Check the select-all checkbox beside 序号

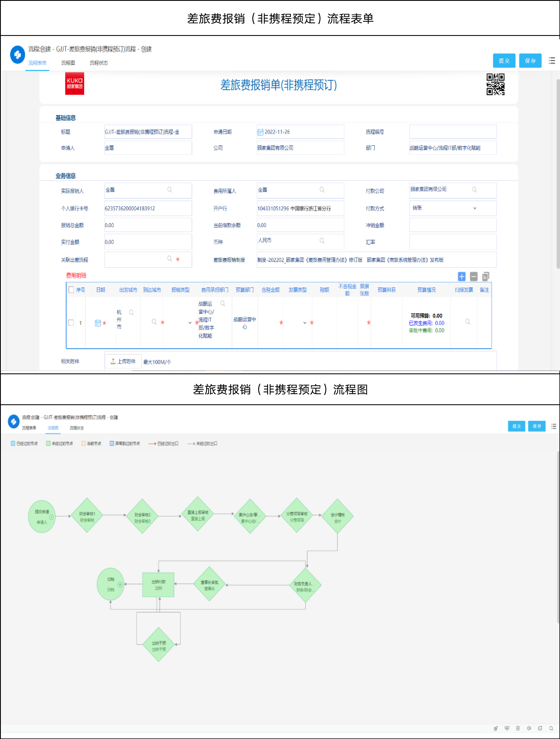[x=71, y=290]
